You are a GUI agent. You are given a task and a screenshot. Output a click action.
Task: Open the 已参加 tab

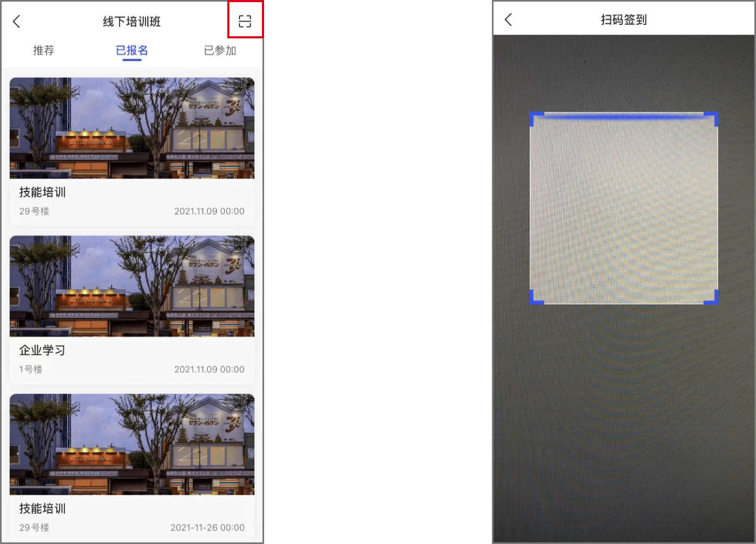point(220,50)
